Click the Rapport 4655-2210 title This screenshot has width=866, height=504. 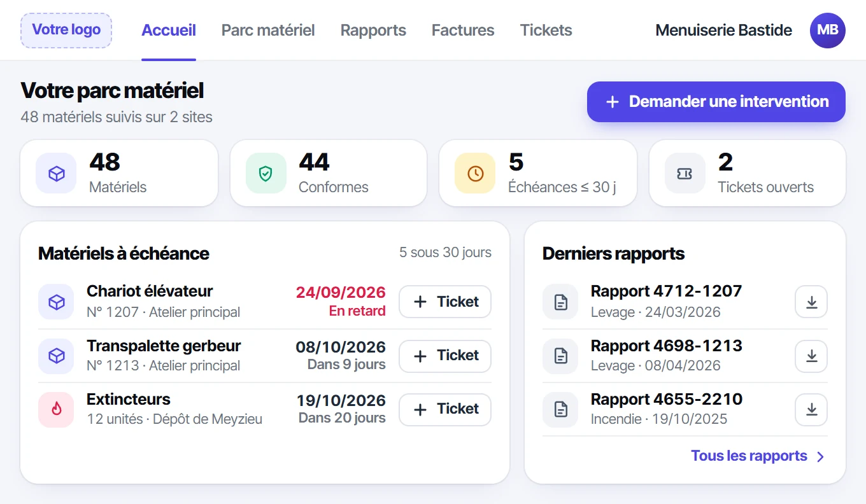[666, 399]
